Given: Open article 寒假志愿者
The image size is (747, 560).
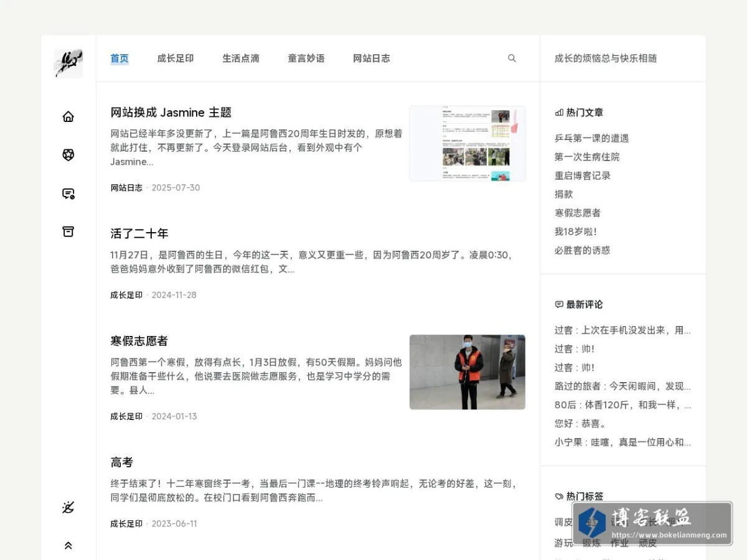Looking at the screenshot, I should pos(139,341).
